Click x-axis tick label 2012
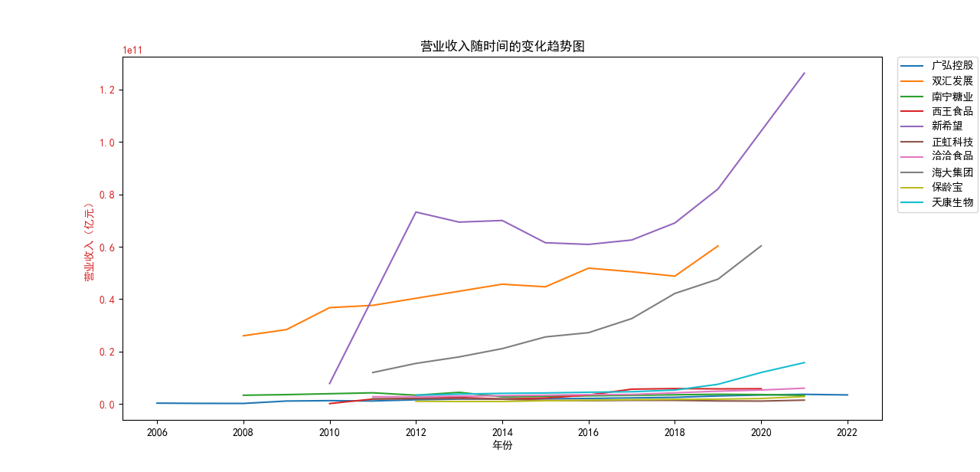Viewport: 980px width, 472px height. 416,431
